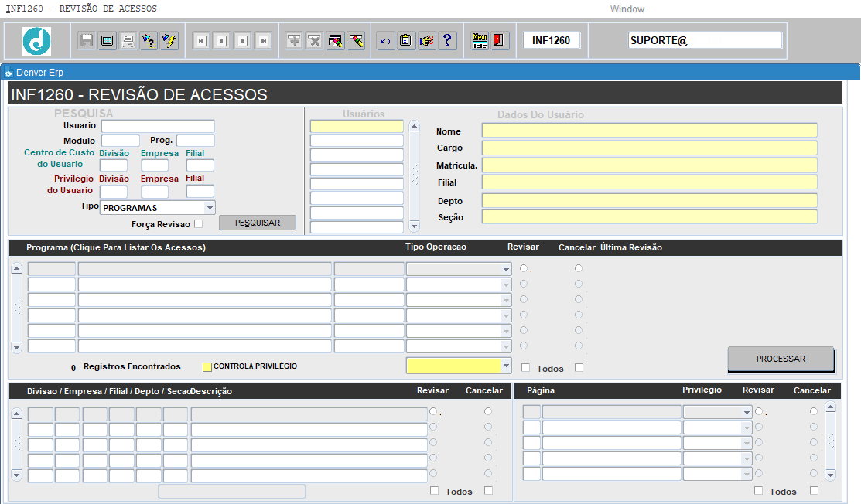Click Página list scroll down arrow
The height and width of the screenshot is (504, 861).
tap(830, 475)
